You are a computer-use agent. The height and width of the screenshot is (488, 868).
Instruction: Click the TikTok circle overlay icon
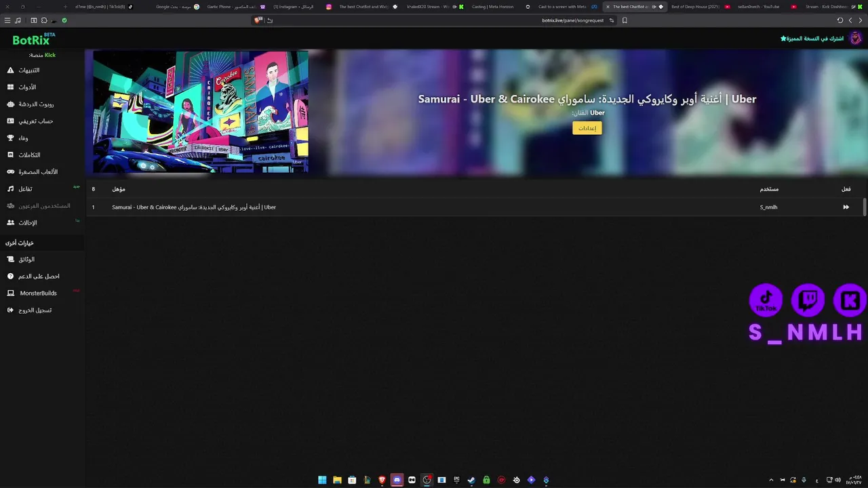click(766, 300)
